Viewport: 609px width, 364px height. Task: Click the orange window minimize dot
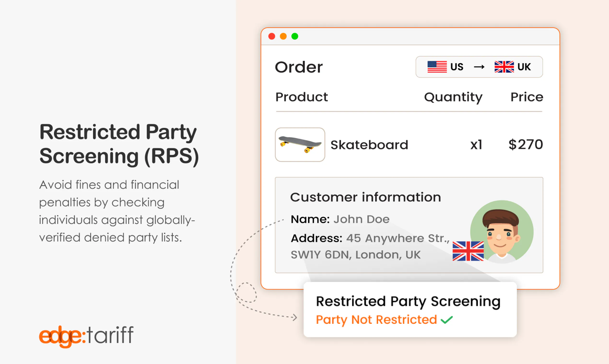[x=283, y=36]
